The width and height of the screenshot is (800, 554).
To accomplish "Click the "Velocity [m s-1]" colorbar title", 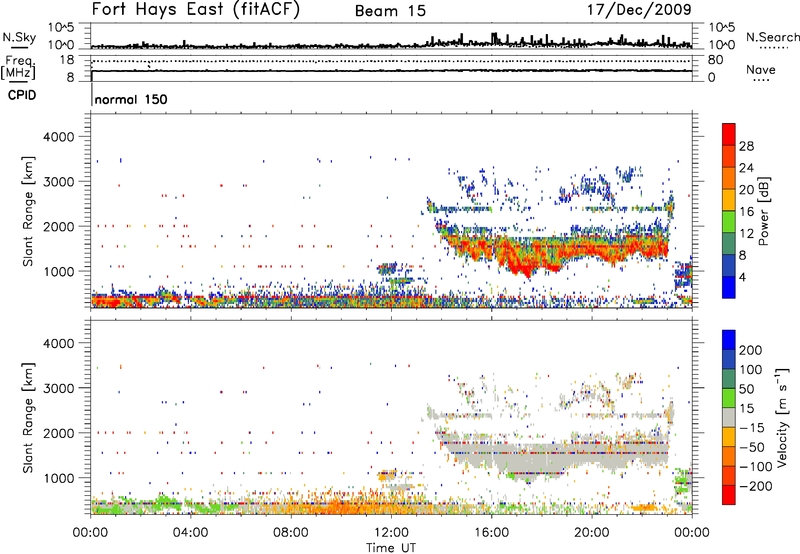I will coord(782,417).
